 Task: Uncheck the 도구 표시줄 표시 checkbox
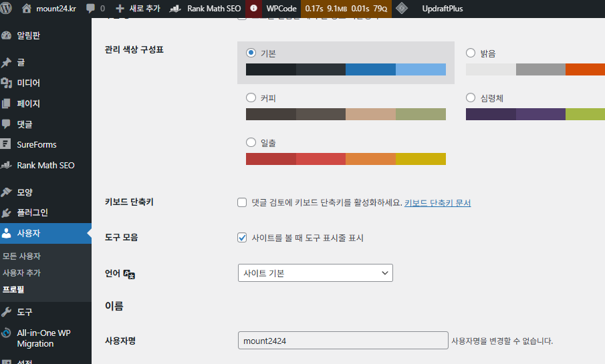pyautogui.click(x=243, y=238)
